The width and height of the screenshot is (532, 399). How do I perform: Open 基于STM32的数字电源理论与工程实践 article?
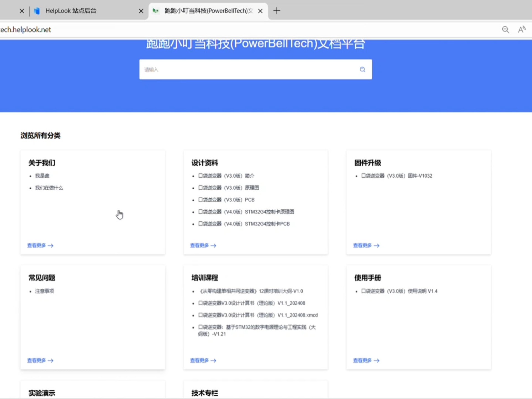tap(257, 330)
